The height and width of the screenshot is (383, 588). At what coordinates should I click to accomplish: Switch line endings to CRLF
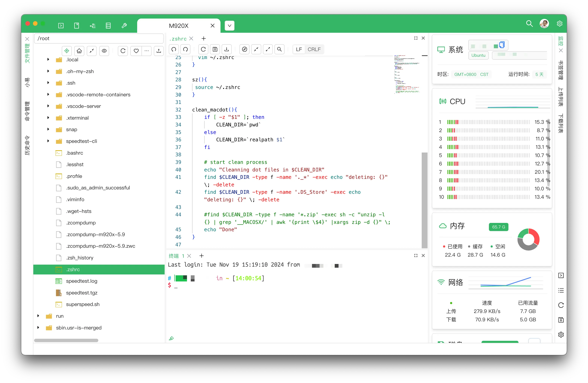[314, 49]
